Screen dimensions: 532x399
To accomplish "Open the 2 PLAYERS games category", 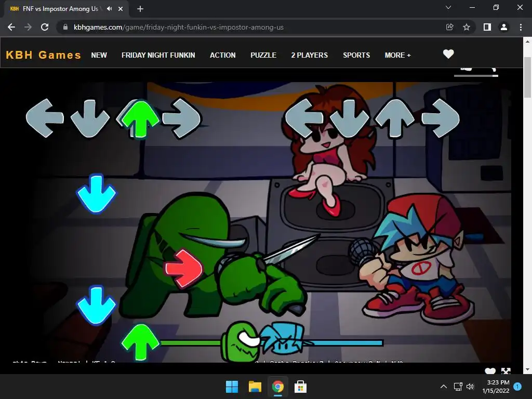I will pos(310,55).
